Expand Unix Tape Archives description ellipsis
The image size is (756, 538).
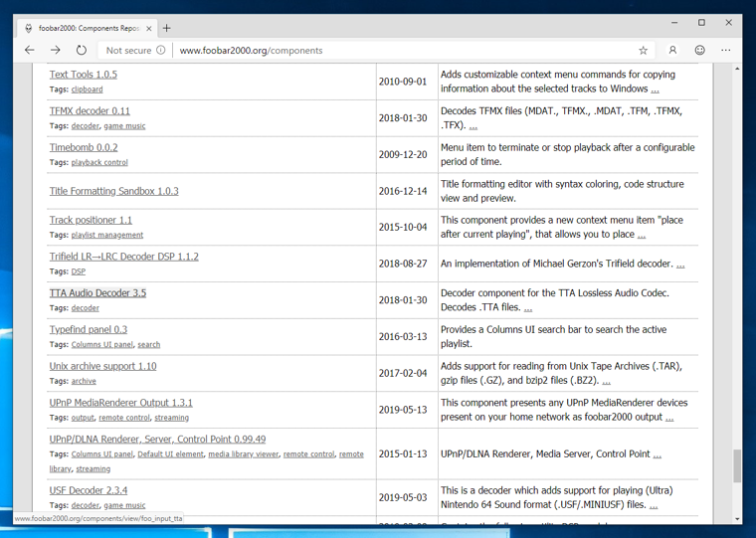point(606,381)
